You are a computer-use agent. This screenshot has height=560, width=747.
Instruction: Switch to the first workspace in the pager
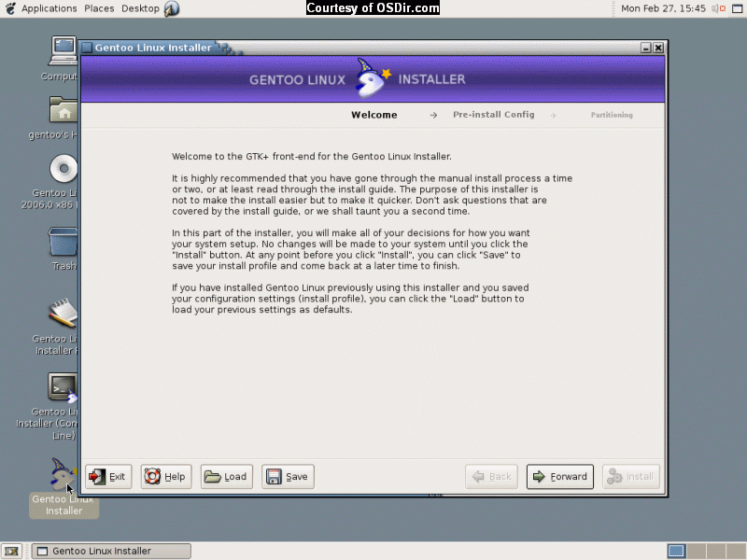click(x=676, y=551)
